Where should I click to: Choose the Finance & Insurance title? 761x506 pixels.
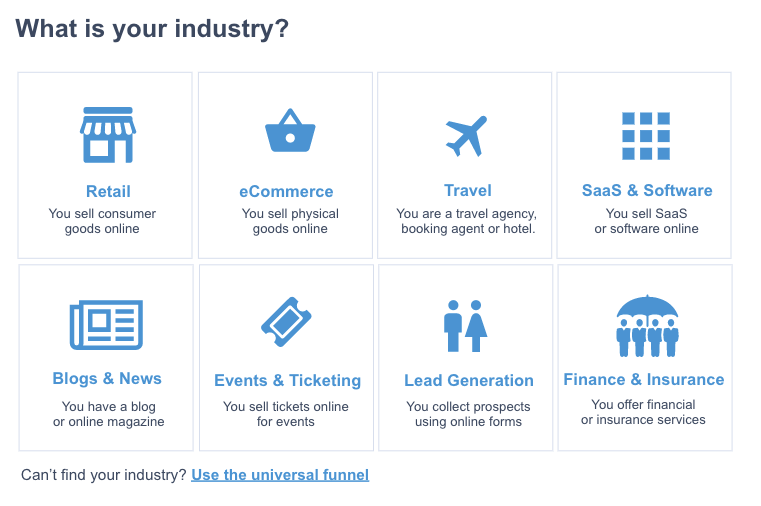point(644,379)
